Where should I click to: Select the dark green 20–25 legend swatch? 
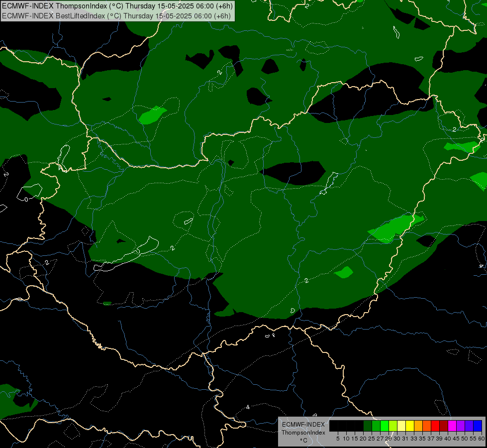pyautogui.click(x=368, y=426)
